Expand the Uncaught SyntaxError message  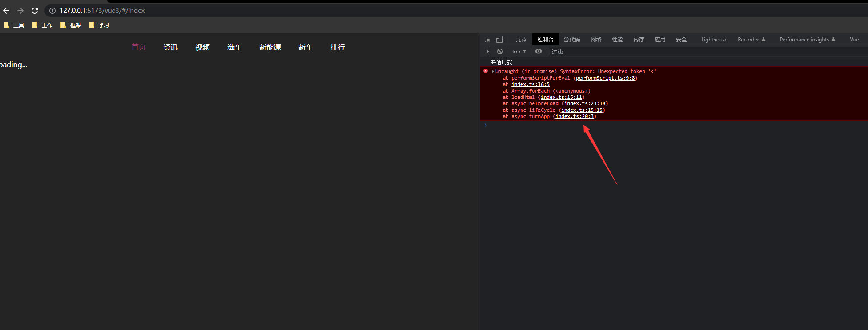tap(493, 71)
